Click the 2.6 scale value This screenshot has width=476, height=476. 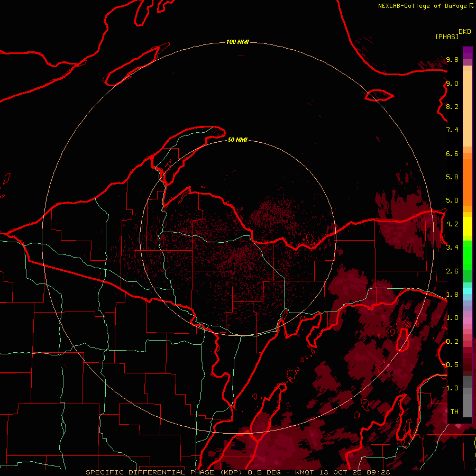pyautogui.click(x=452, y=271)
